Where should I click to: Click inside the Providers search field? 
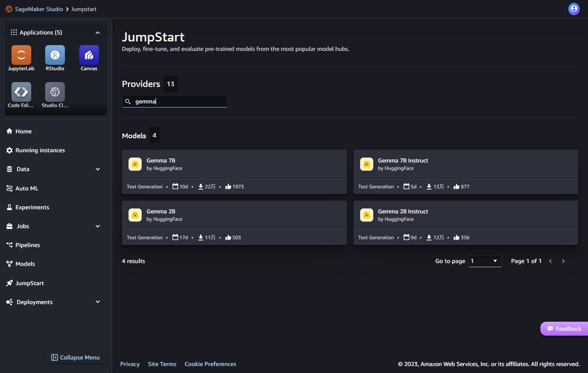pos(174,101)
